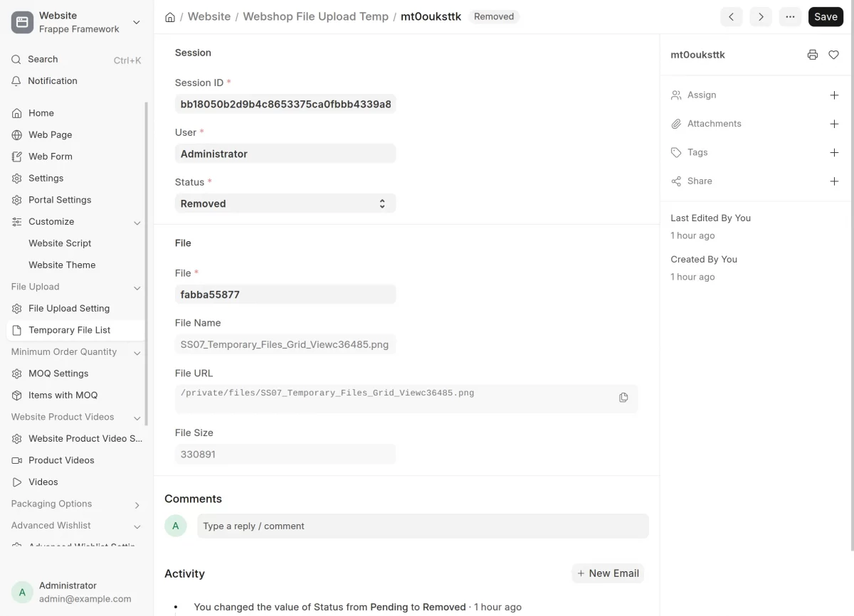
Task: Click the Save button
Action: pyautogui.click(x=826, y=17)
